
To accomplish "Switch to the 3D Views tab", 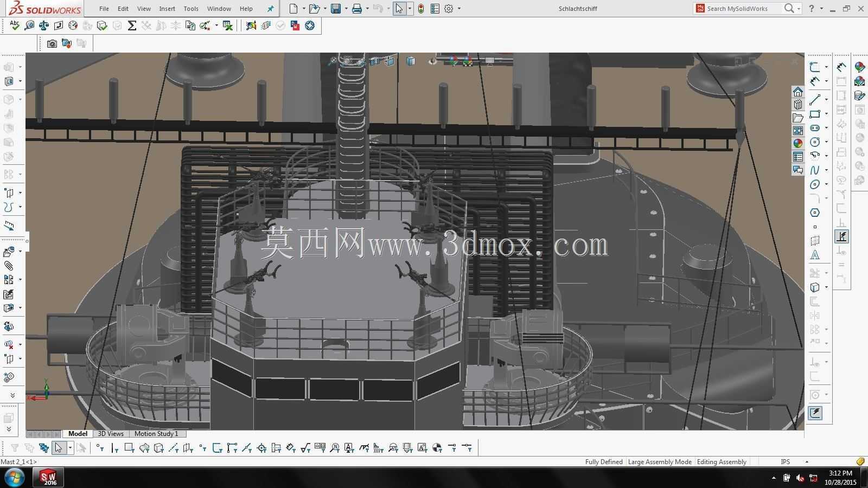I will 111,434.
